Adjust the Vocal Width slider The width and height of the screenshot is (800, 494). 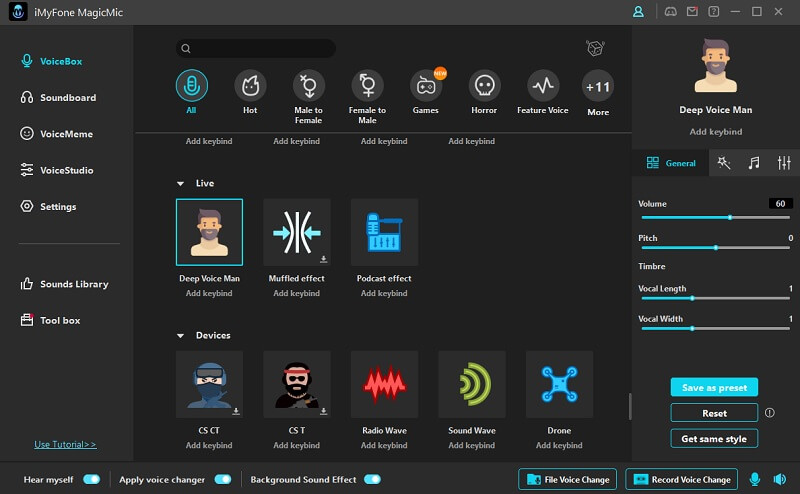pyautogui.click(x=715, y=329)
